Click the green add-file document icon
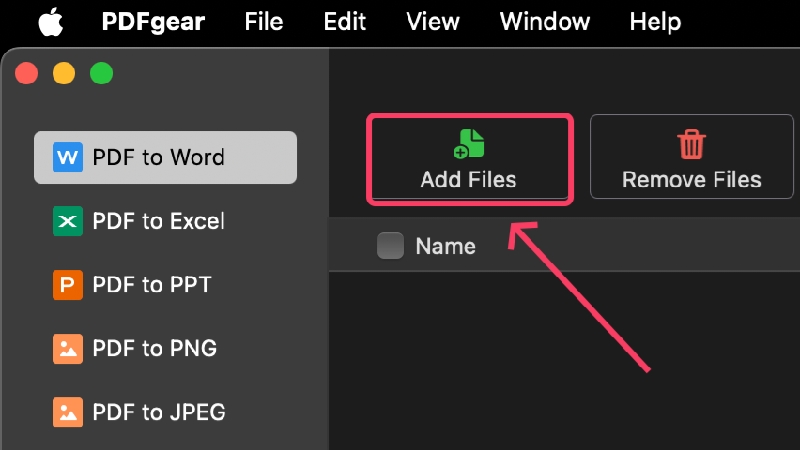This screenshot has height=450, width=800. (469, 144)
